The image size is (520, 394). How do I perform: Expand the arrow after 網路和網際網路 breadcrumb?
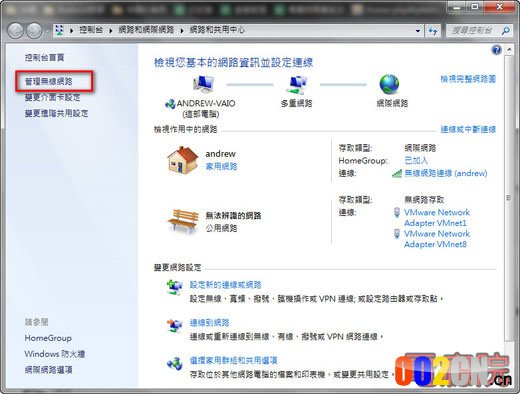(x=182, y=31)
